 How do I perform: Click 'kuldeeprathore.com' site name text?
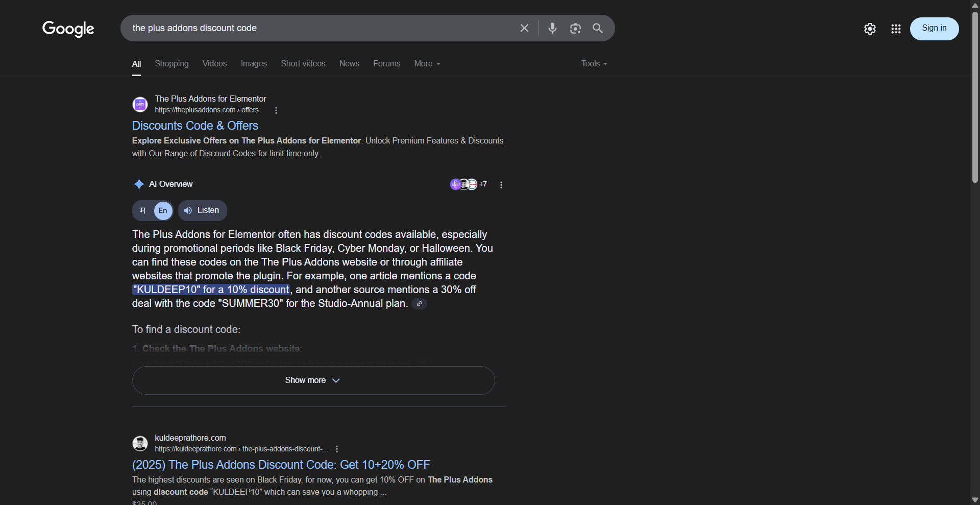point(190,438)
